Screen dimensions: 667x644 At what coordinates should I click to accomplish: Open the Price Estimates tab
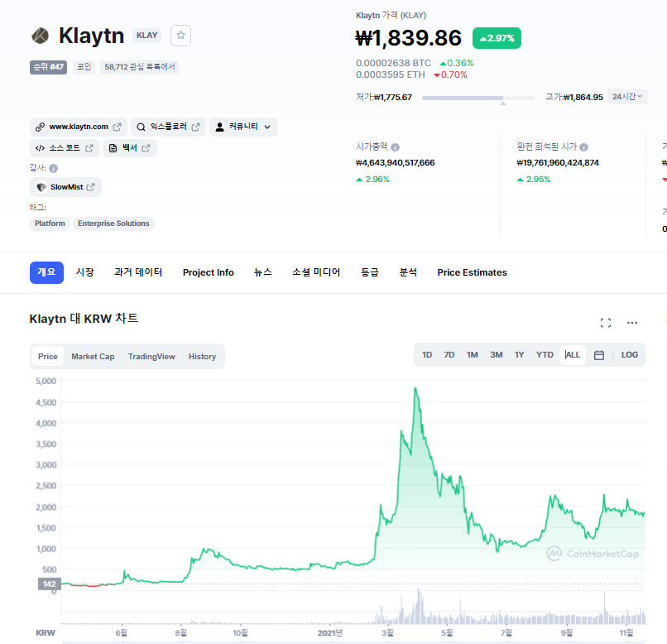coord(473,272)
